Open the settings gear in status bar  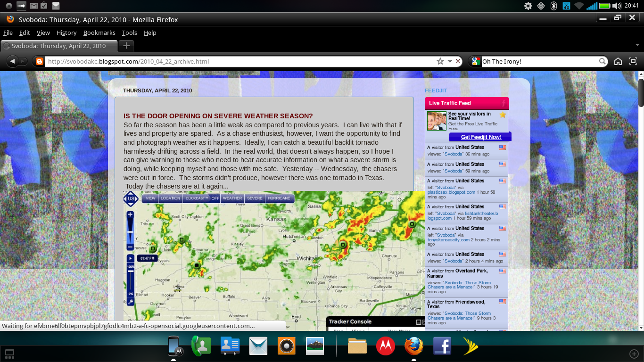[528, 6]
